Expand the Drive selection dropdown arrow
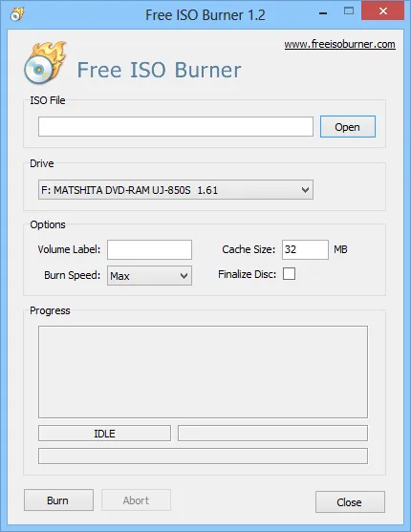This screenshot has height=532, width=411. pyautogui.click(x=305, y=190)
